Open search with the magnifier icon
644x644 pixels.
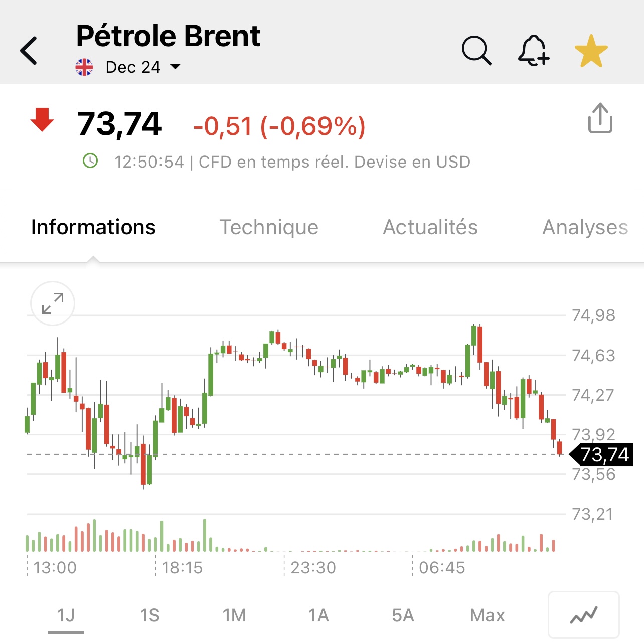pyautogui.click(x=476, y=50)
